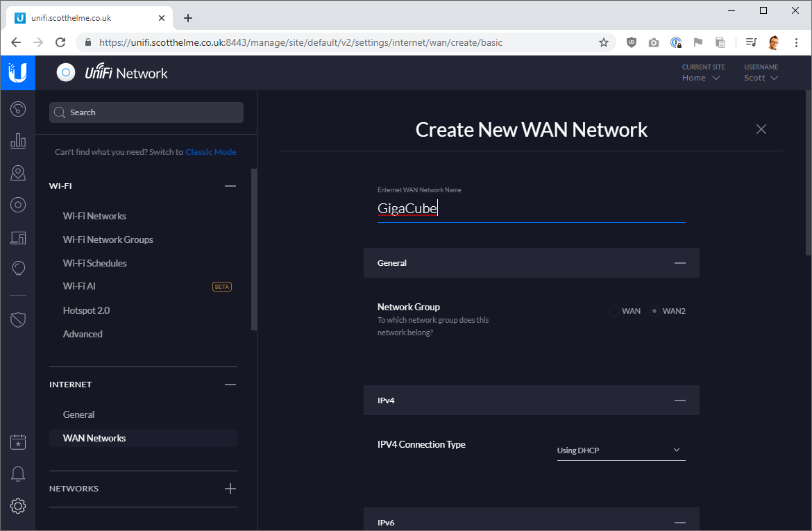The image size is (812, 531).
Task: Open the Map icon in sidebar
Action: (18, 173)
